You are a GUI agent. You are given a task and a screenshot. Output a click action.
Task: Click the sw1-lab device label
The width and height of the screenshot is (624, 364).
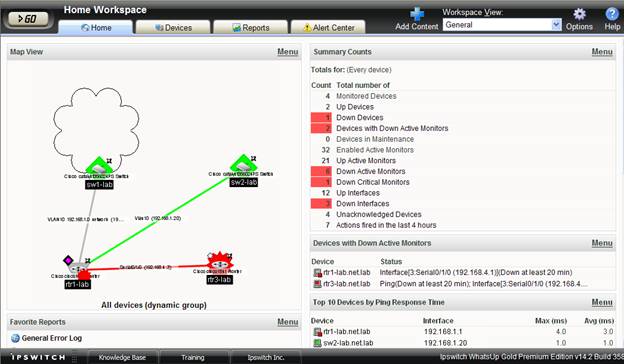click(99, 185)
